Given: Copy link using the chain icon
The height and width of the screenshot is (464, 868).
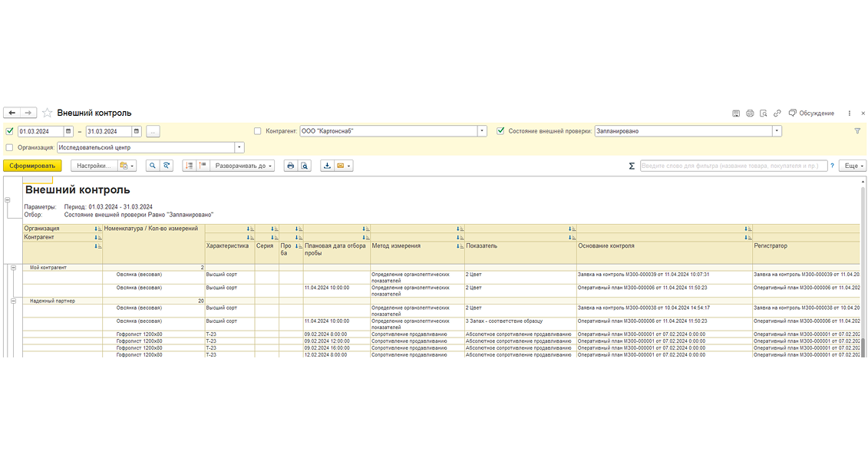Looking at the screenshot, I should 777,113.
